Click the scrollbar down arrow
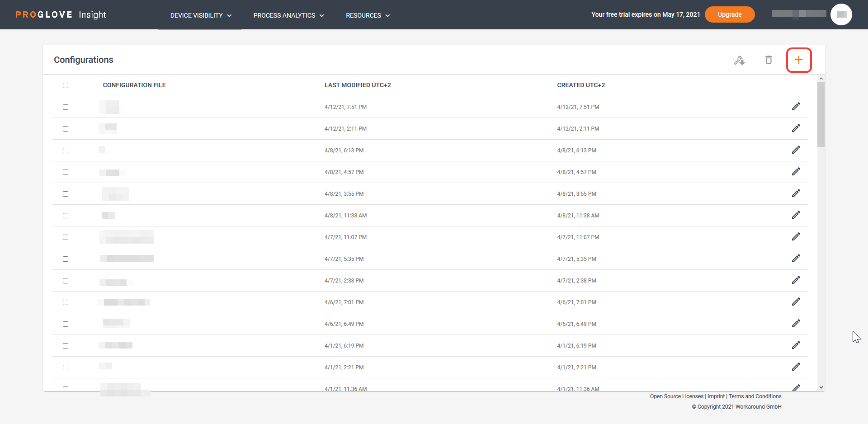Image resolution: width=868 pixels, height=424 pixels. point(821,387)
